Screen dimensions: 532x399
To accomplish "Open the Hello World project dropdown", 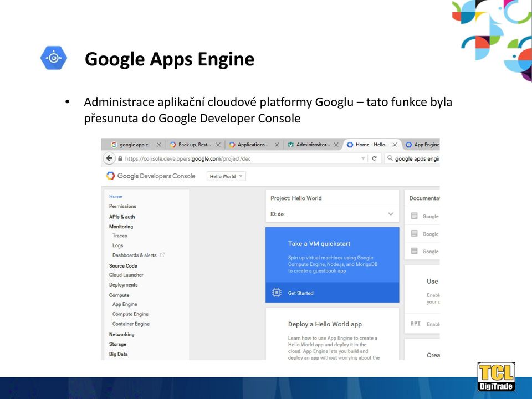I will tap(226, 176).
